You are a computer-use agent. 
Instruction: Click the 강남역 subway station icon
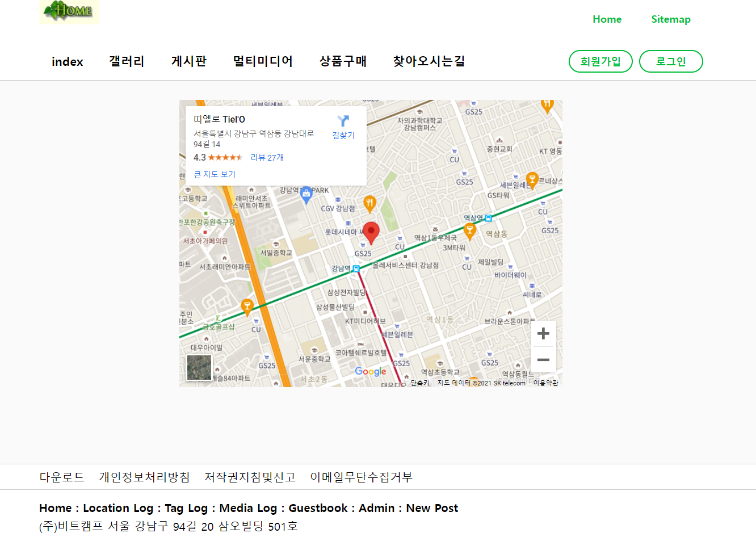[356, 268]
